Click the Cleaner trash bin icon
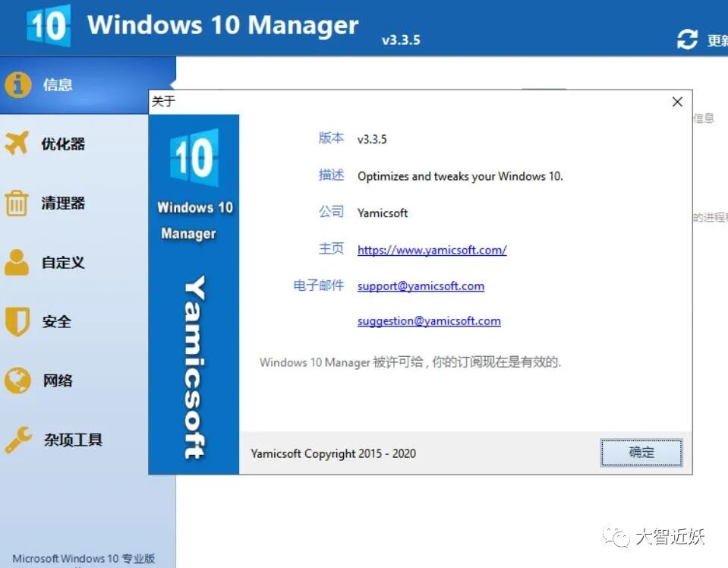728x568 pixels. coord(17,203)
